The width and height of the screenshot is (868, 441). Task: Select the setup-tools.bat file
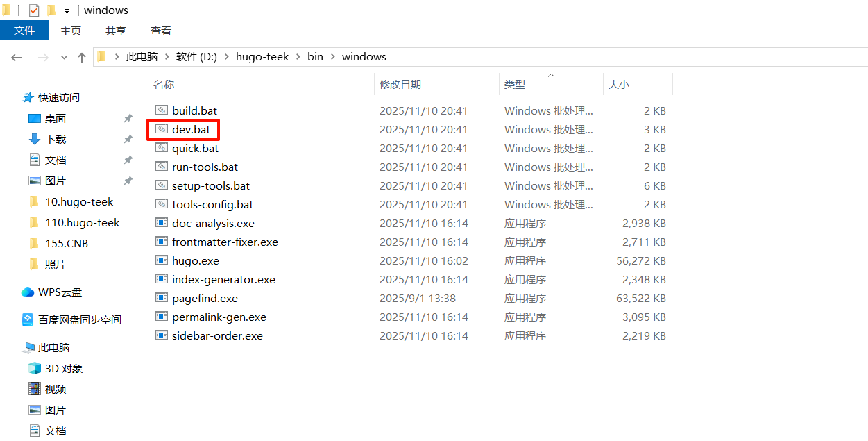pyautogui.click(x=211, y=186)
